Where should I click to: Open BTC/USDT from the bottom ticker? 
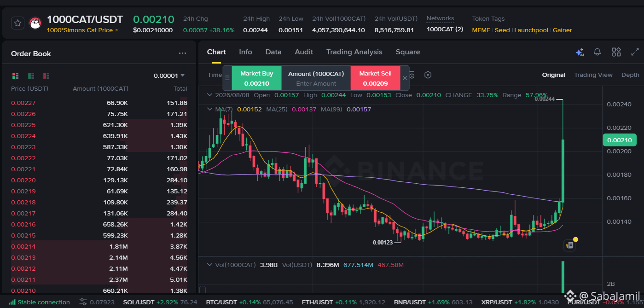249,302
